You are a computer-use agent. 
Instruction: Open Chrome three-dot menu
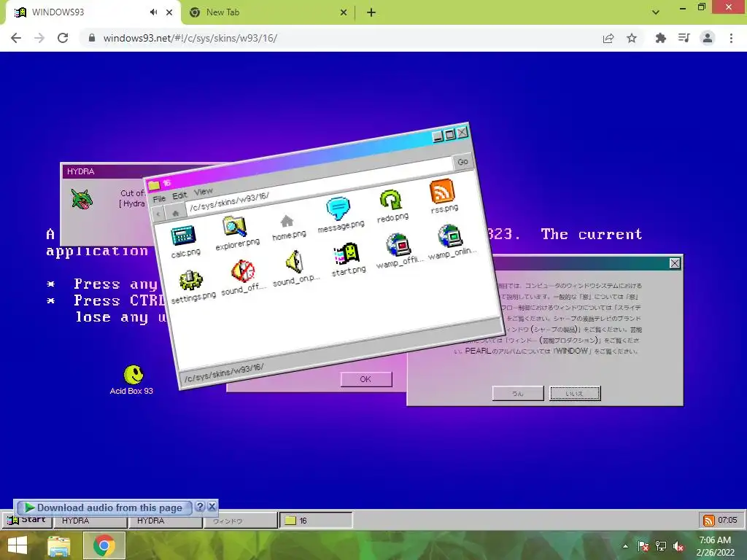[731, 38]
